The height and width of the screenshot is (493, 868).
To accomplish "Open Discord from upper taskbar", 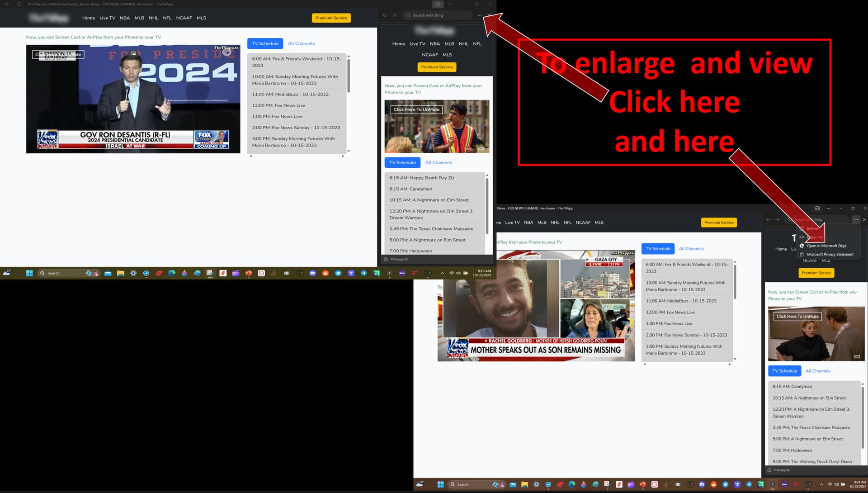I will 312,273.
